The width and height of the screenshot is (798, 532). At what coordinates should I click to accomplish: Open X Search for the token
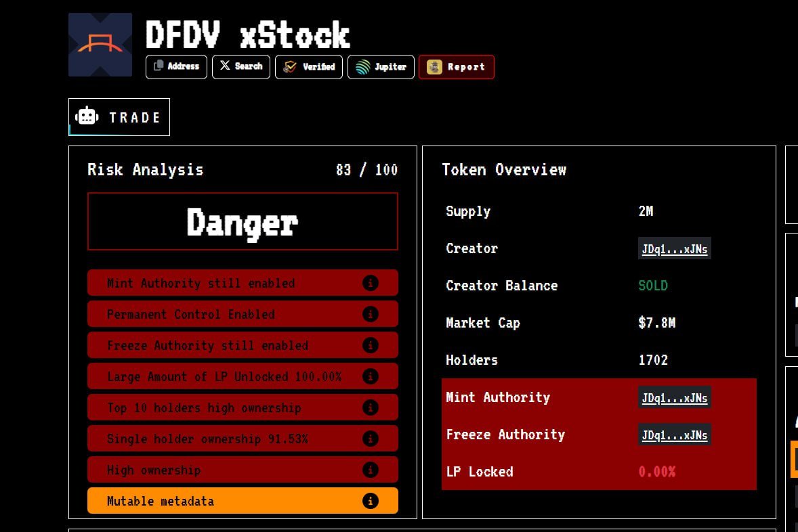(240, 66)
